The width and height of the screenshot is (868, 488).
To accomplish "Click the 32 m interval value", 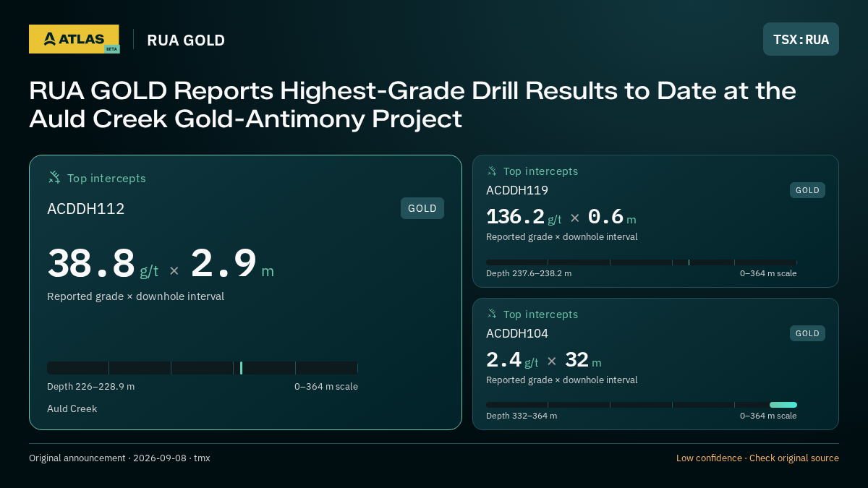I will [x=583, y=360].
